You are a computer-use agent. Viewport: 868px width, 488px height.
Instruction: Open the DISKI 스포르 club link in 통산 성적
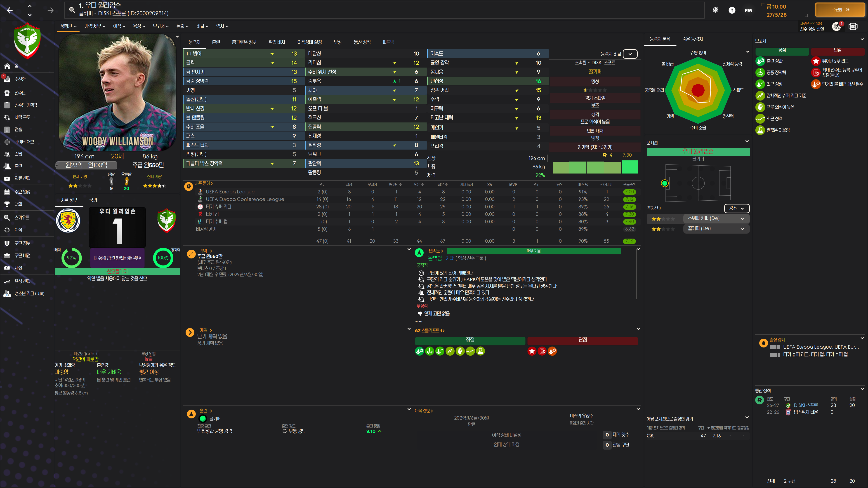[805, 405]
